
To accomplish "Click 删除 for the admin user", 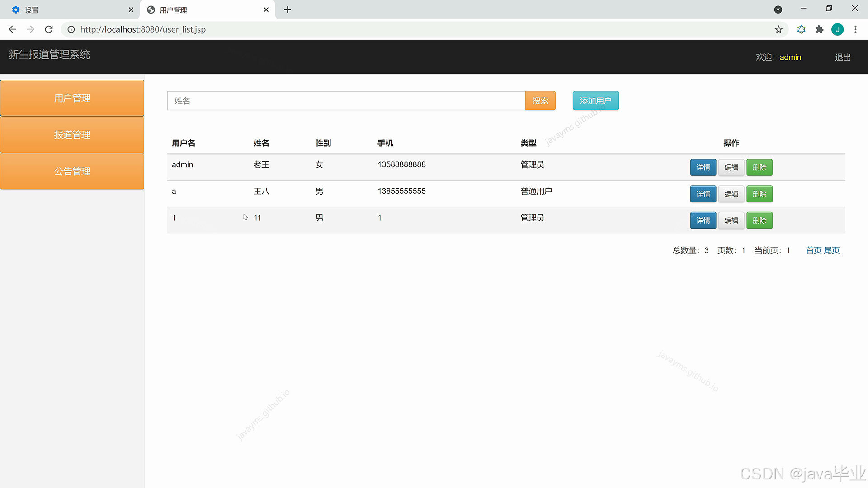I will coord(759,167).
